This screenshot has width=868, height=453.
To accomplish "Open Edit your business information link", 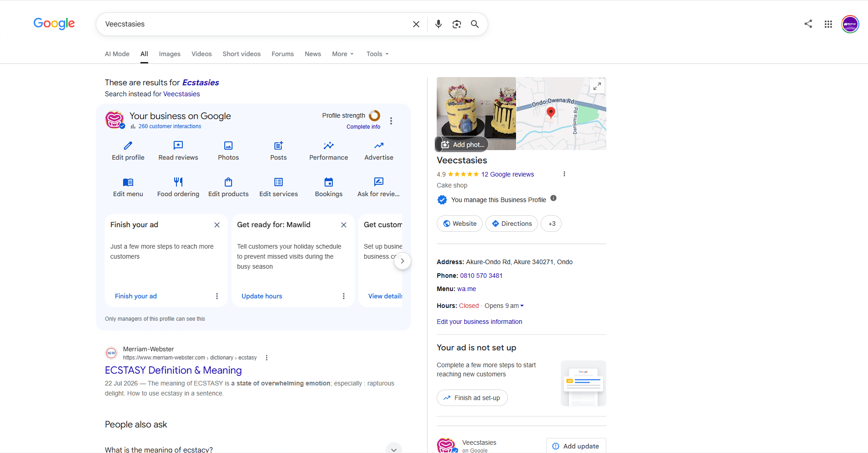I will 480,322.
